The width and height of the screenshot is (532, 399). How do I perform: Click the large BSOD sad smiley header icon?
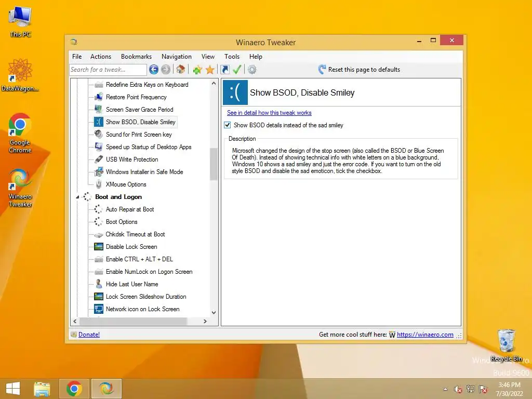pos(235,92)
